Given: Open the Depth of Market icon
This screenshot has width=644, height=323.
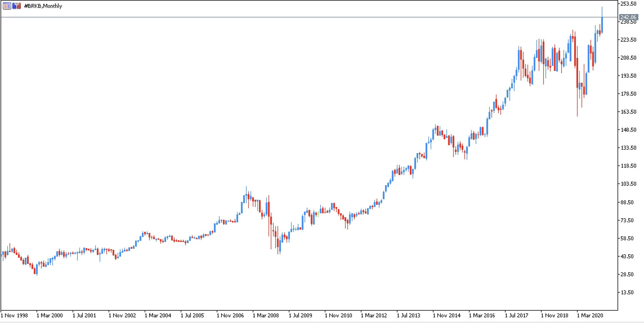Looking at the screenshot, I should click(x=7, y=6).
